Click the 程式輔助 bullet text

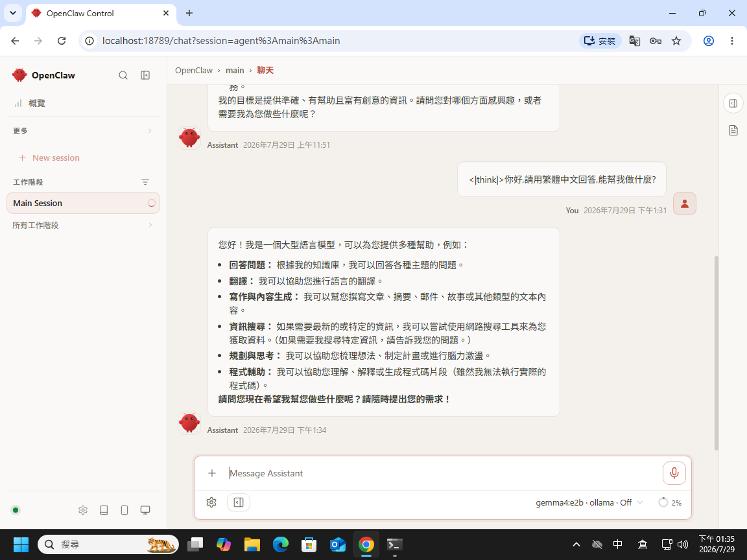tap(387, 379)
